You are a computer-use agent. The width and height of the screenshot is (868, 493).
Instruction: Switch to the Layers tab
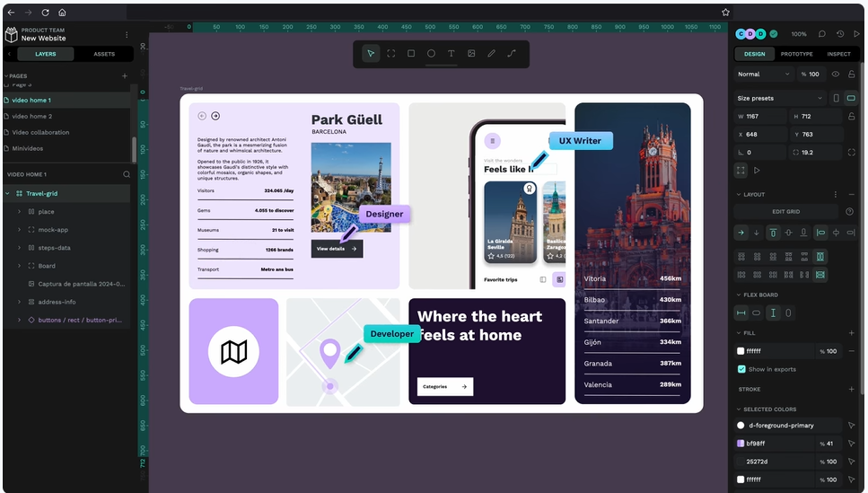(x=46, y=54)
